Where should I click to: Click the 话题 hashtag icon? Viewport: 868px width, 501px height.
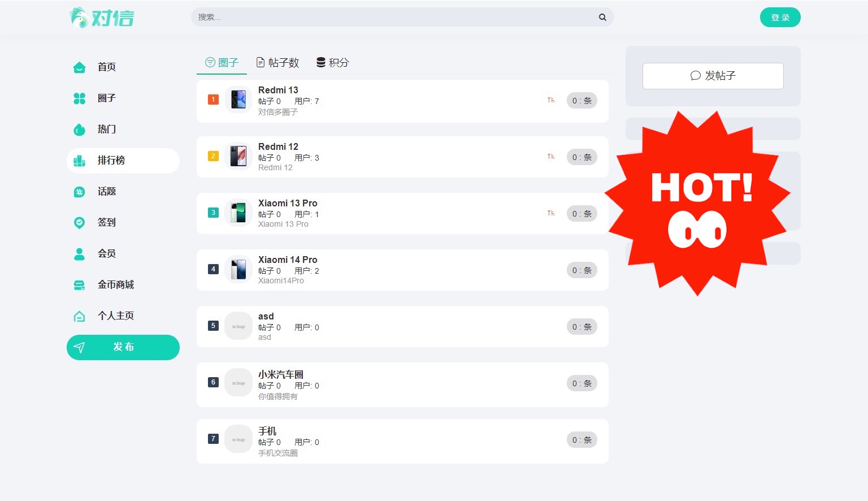pyautogui.click(x=80, y=192)
